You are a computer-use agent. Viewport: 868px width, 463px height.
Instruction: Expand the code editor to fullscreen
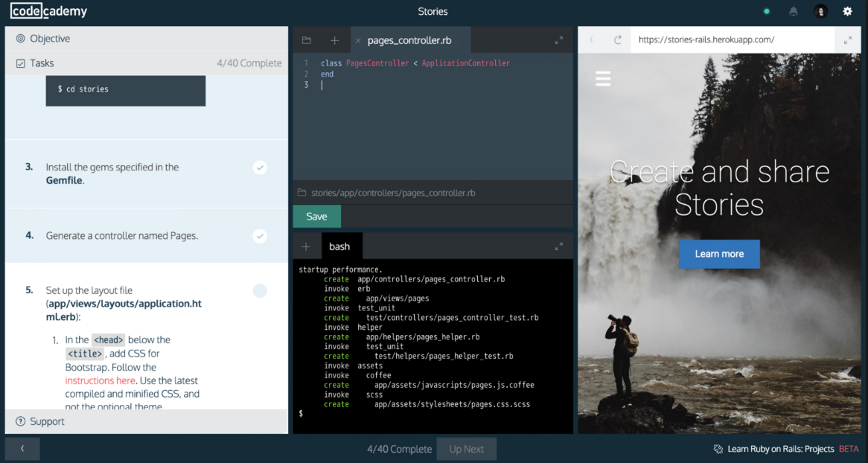pos(559,40)
